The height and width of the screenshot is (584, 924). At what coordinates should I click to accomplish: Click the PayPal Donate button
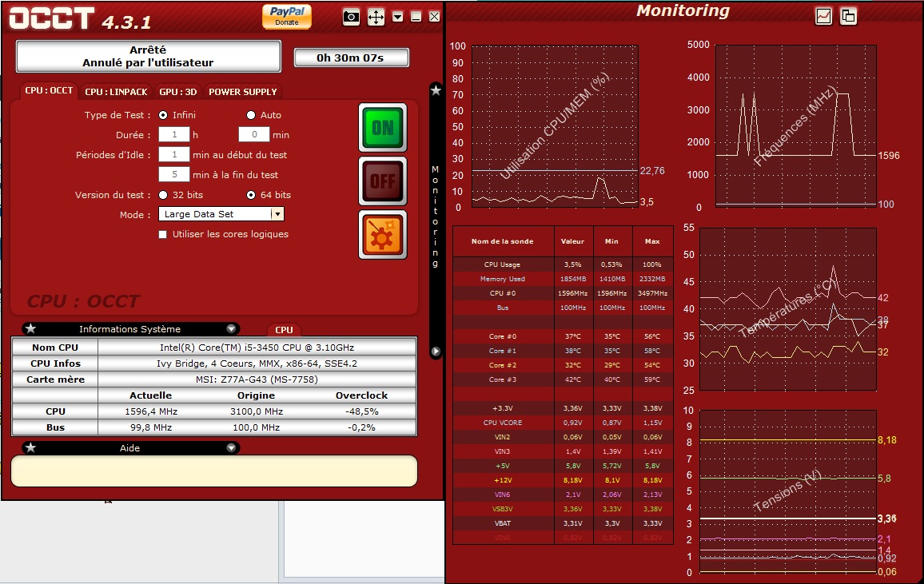coord(286,16)
